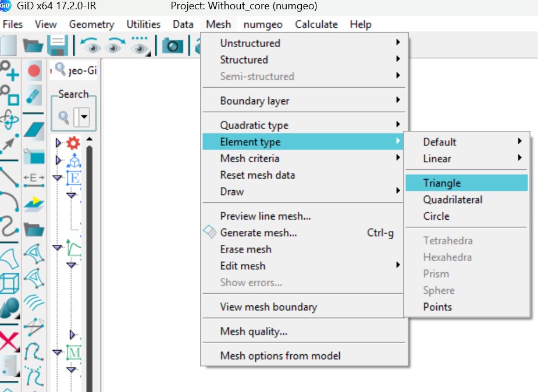Click the eye icon with right arrow
This screenshot has height=392, width=538.
point(115,45)
